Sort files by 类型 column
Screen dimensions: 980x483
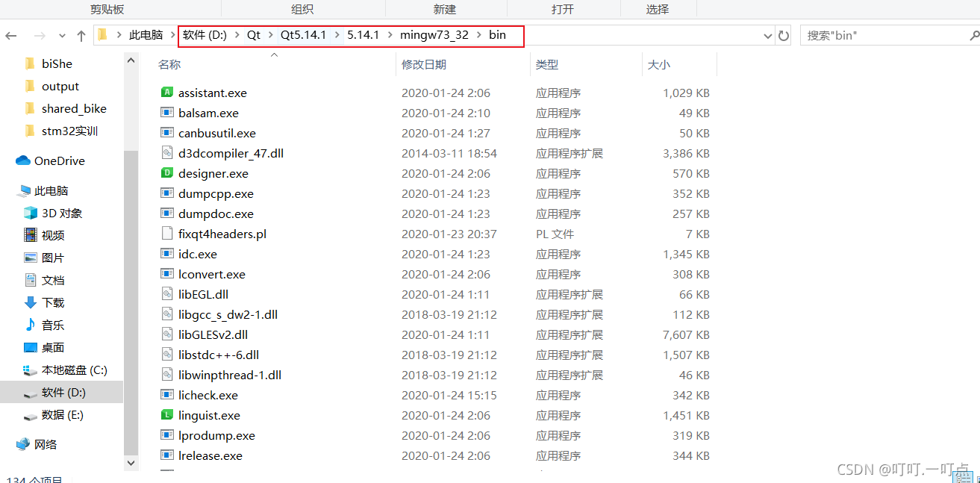pyautogui.click(x=547, y=65)
